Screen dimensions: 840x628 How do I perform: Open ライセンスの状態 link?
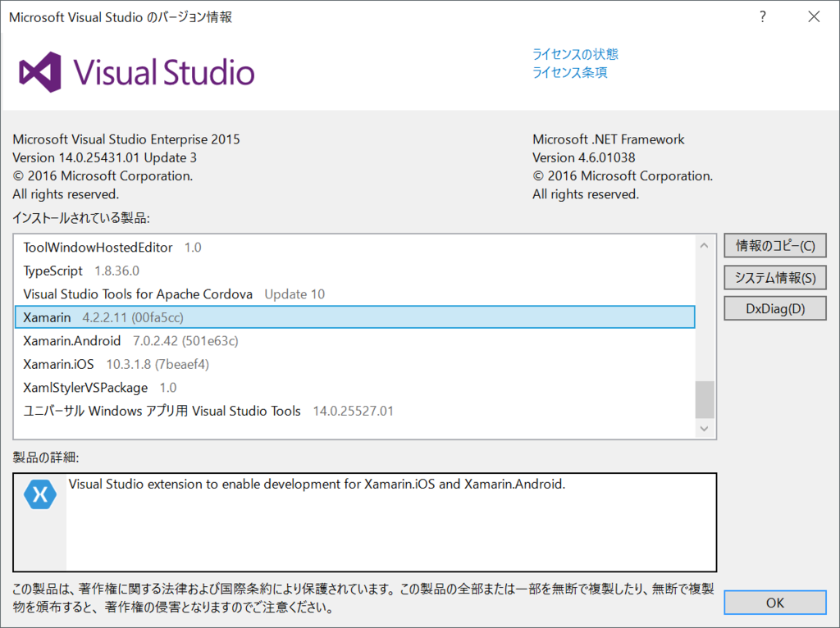575,54
